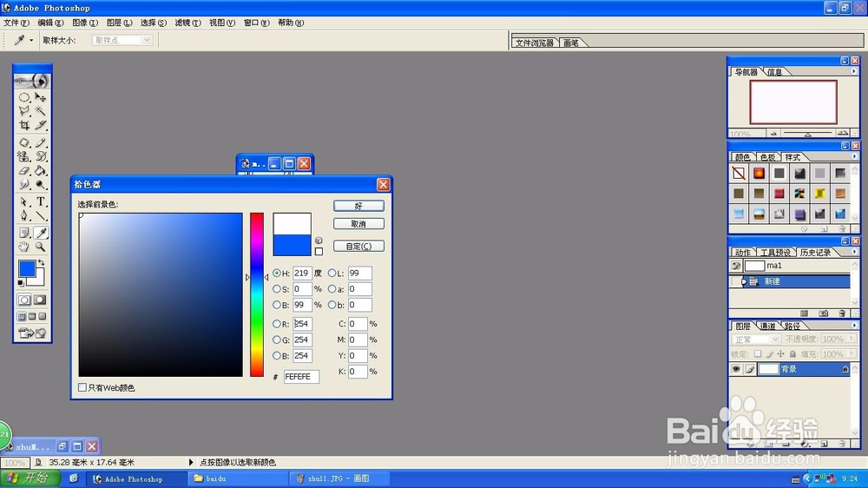Open the Windows 开始 start button
The height and width of the screenshot is (488, 868).
tap(31, 478)
